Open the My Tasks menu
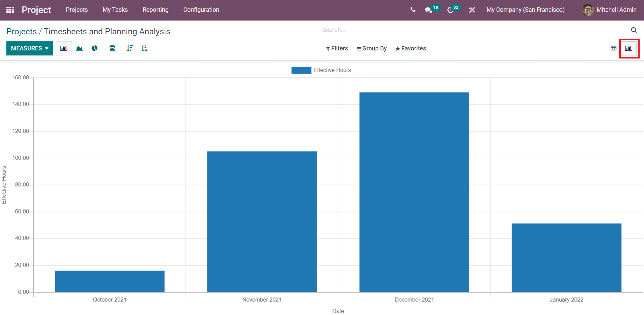This screenshot has height=315, width=644. point(115,10)
